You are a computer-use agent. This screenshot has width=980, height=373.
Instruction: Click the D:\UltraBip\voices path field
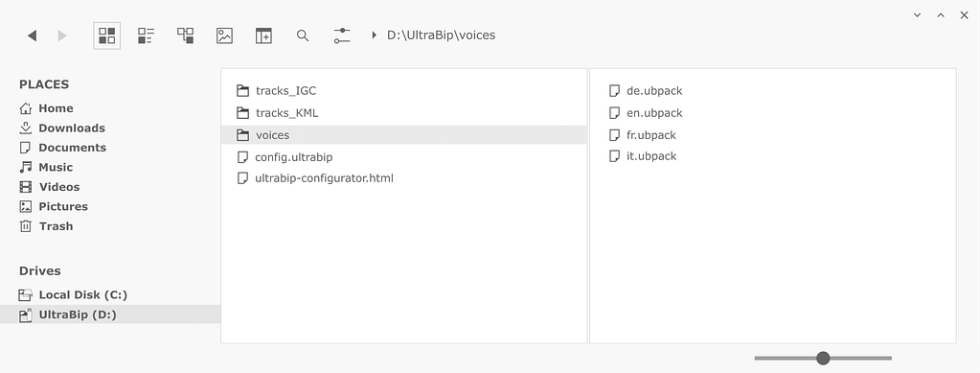point(442,35)
